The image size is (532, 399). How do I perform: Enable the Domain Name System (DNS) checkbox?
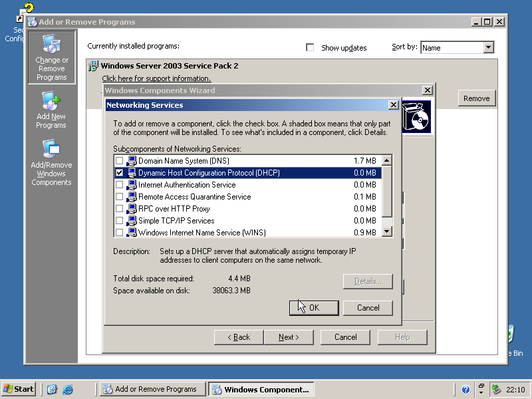click(119, 161)
